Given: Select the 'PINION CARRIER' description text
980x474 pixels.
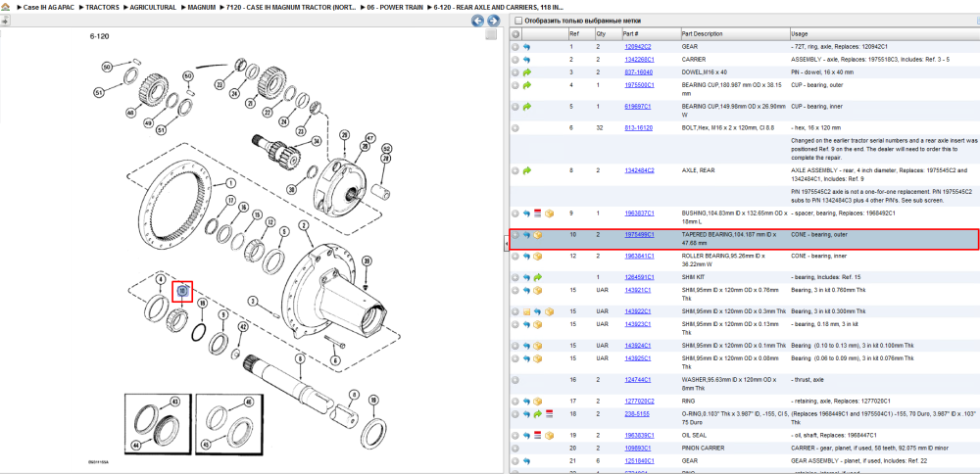Looking at the screenshot, I should coord(702,449).
